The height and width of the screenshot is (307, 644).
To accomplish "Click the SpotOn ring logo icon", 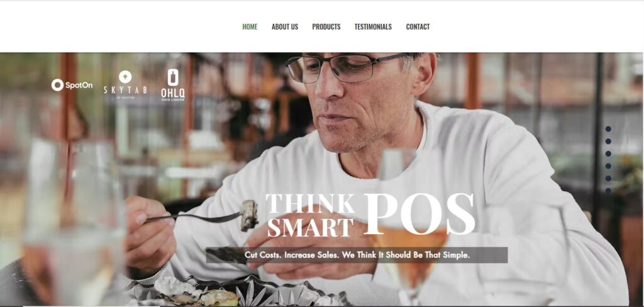I will point(57,85).
